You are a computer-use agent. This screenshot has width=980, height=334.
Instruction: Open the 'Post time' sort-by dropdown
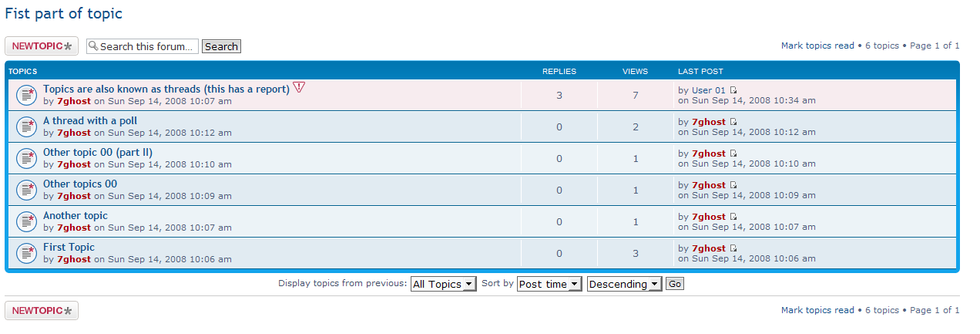pos(549,284)
